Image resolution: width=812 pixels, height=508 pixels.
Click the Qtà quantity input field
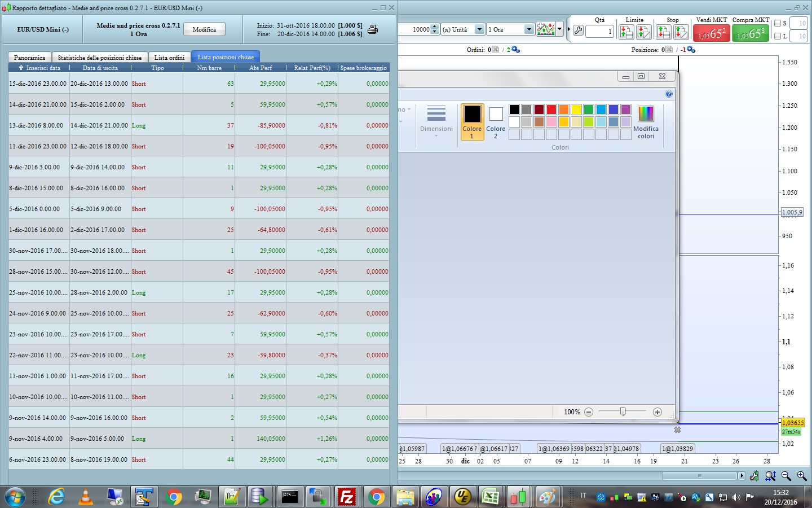click(599, 32)
